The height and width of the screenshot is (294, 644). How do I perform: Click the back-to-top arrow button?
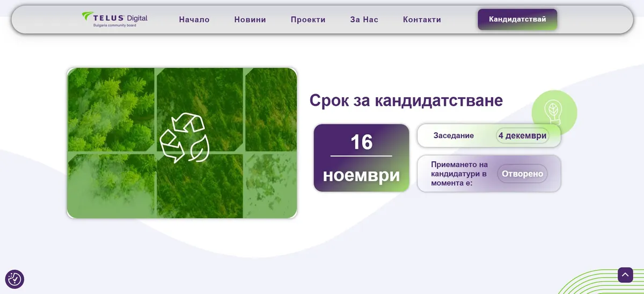click(x=625, y=275)
